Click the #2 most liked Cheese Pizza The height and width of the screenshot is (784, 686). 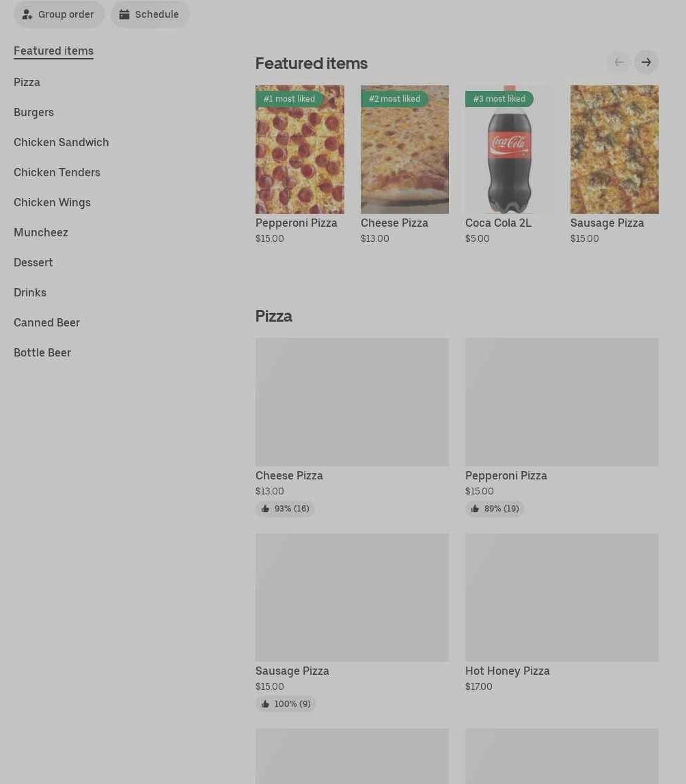tap(404, 150)
